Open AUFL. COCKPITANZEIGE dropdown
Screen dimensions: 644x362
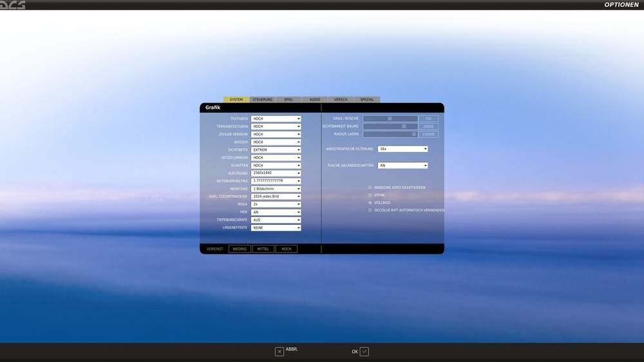(x=276, y=196)
